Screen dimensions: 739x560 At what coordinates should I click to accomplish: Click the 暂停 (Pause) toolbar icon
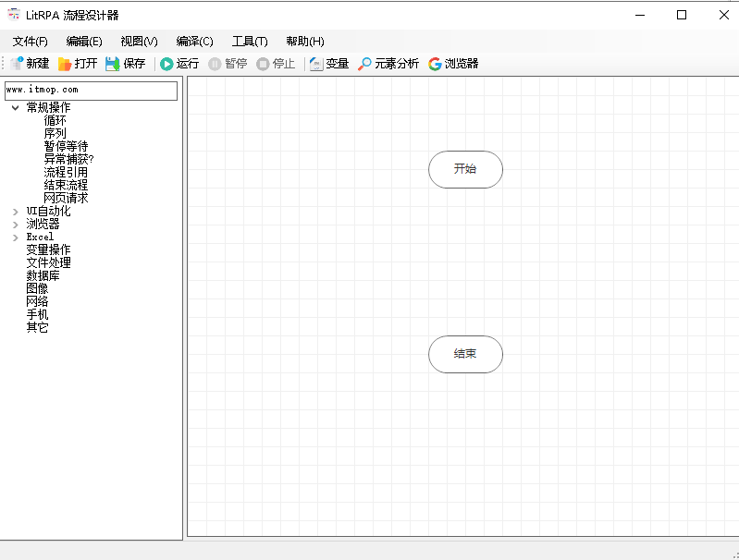pyautogui.click(x=215, y=64)
